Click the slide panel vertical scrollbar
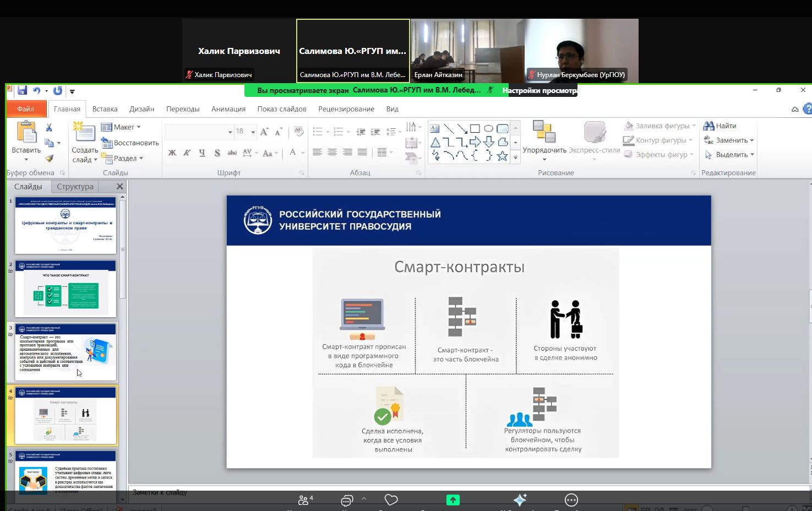Image resolution: width=812 pixels, height=511 pixels. 122,248
